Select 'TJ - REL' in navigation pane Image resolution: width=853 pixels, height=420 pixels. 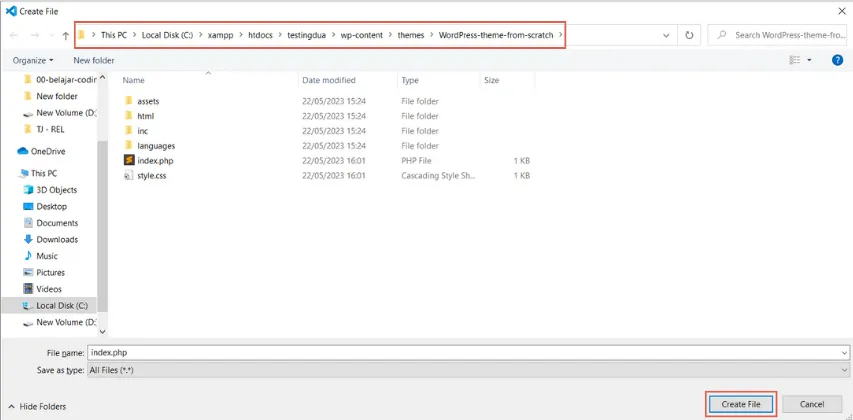tap(45, 129)
